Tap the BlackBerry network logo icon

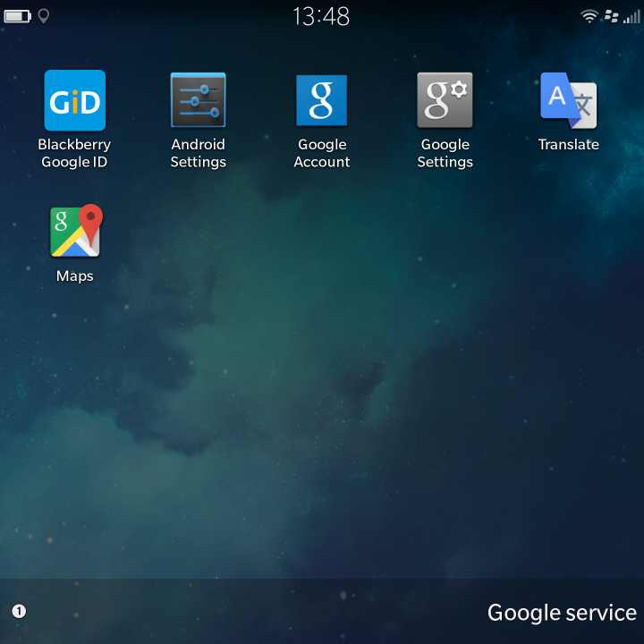point(612,17)
